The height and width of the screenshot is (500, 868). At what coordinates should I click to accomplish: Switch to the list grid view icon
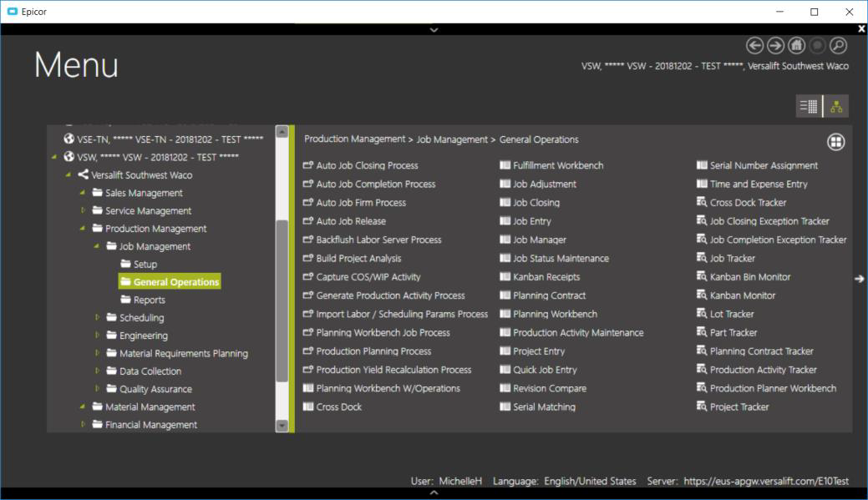point(808,106)
